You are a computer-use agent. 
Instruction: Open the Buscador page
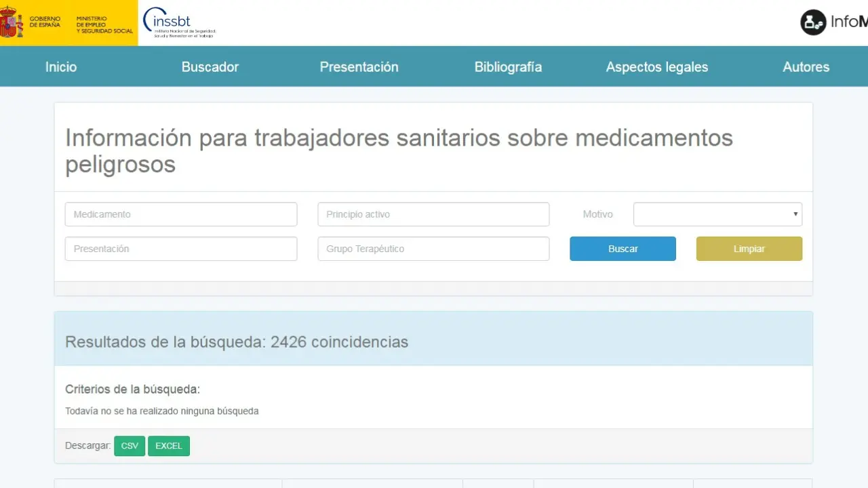[x=210, y=67]
